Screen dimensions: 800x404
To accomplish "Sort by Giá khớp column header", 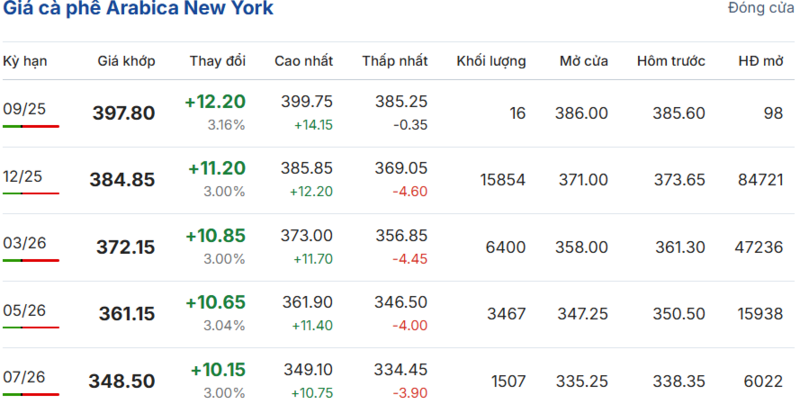I will tap(126, 61).
